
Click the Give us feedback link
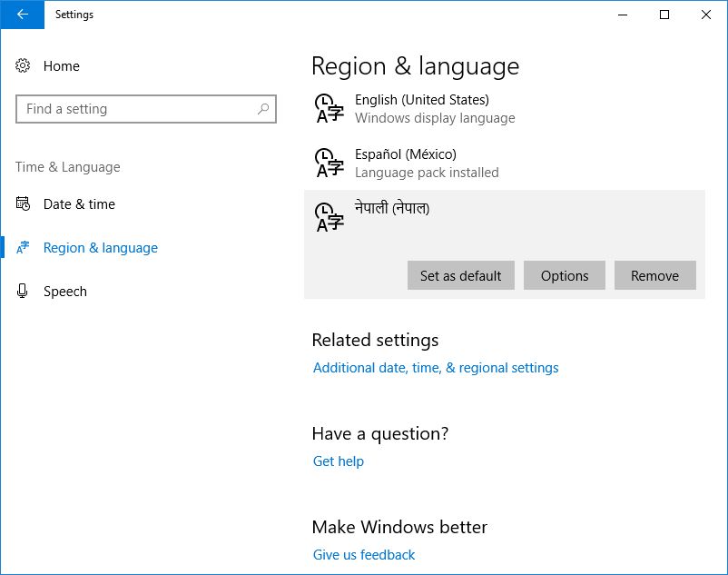coord(364,555)
